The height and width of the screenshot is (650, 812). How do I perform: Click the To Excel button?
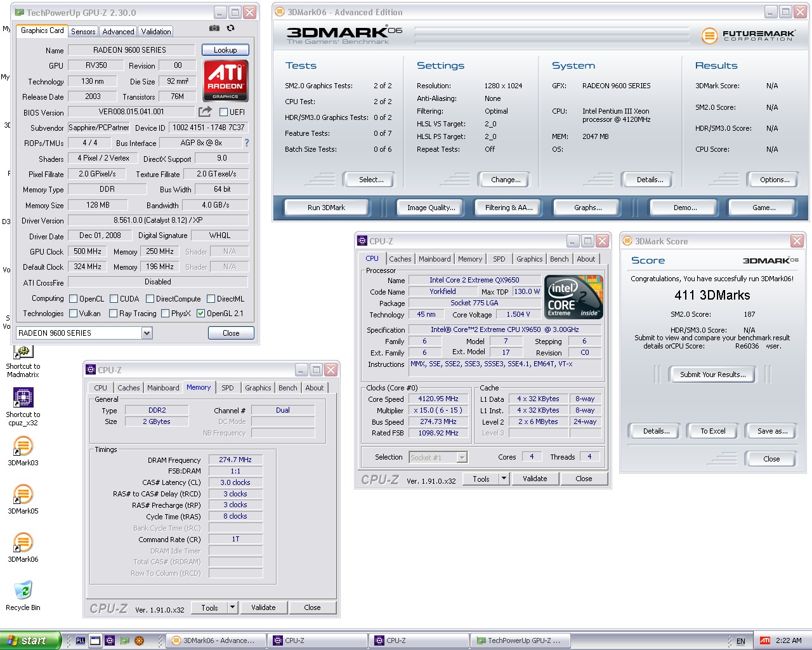713,431
